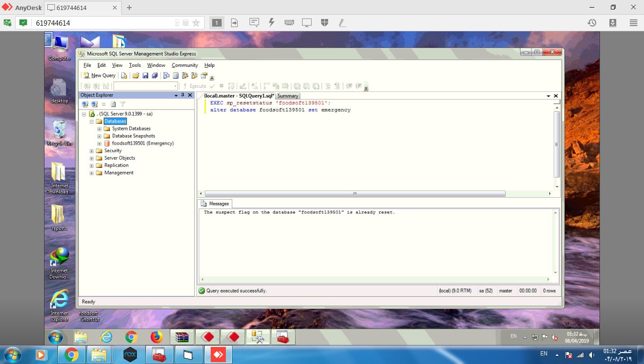The height and width of the screenshot is (364, 644).
Task: Save the query with the floppy disk icon
Action: coord(145,75)
